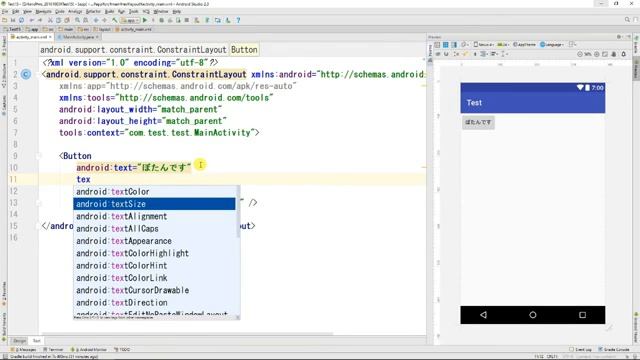Click the AppTheme selector in Preview

tap(524, 45)
